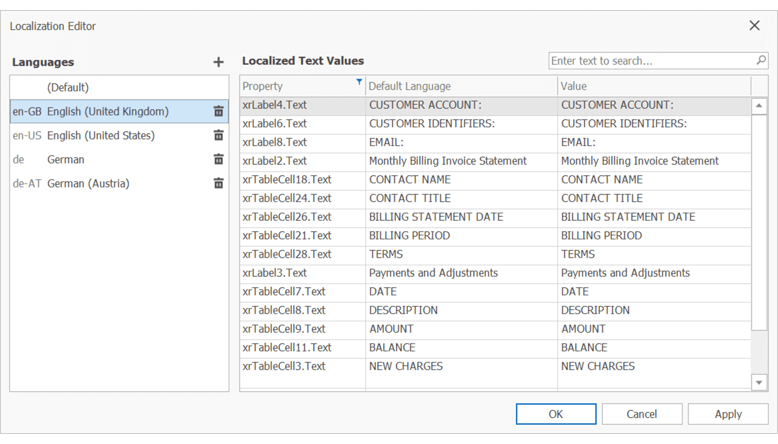The width and height of the screenshot is (778, 444).
Task: Remove German language with trash icon
Action: coord(218,159)
